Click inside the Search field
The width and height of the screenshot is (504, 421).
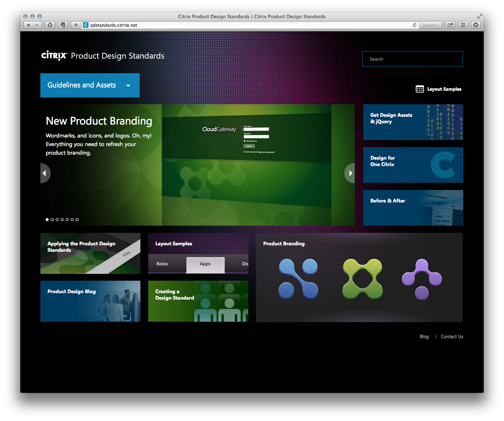412,59
